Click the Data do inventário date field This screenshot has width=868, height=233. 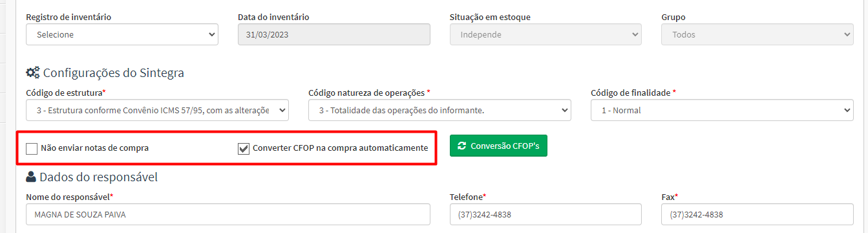click(334, 34)
